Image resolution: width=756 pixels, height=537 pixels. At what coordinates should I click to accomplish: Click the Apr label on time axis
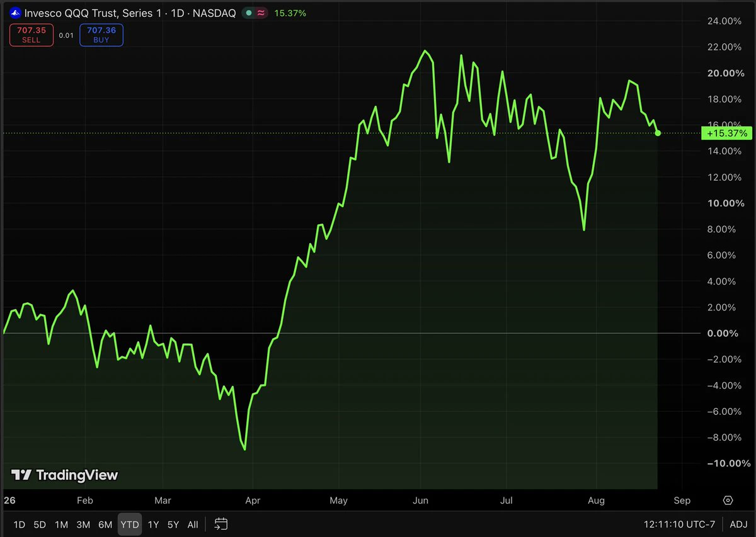pyautogui.click(x=253, y=500)
